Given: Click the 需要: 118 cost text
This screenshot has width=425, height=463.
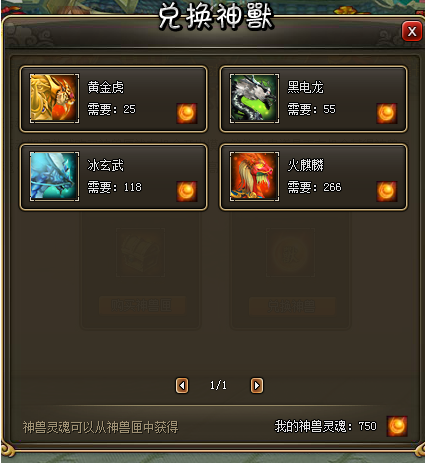Looking at the screenshot, I should pyautogui.click(x=114, y=187).
